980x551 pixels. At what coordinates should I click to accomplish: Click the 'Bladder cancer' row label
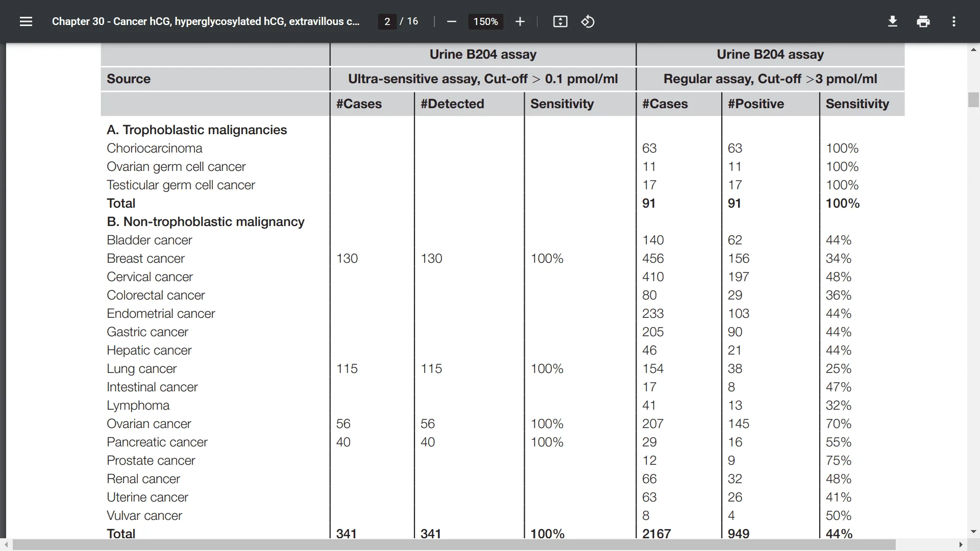coord(149,240)
